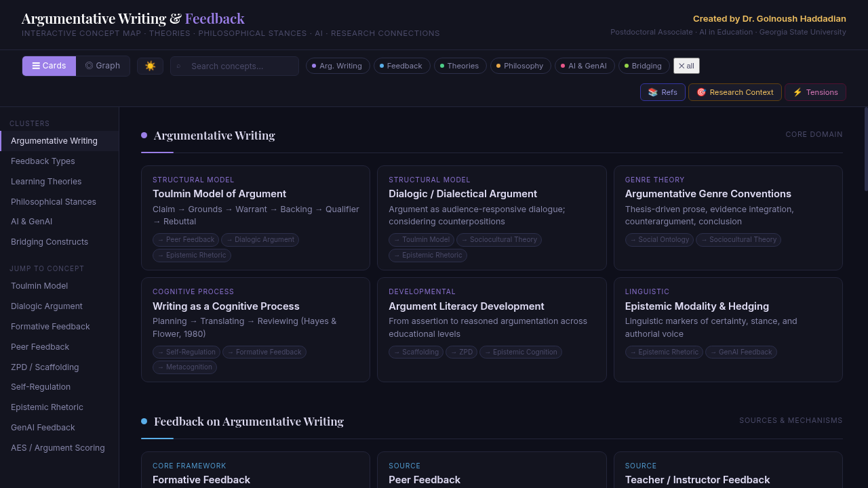
Task: Switch to Graph view
Action: (x=102, y=66)
